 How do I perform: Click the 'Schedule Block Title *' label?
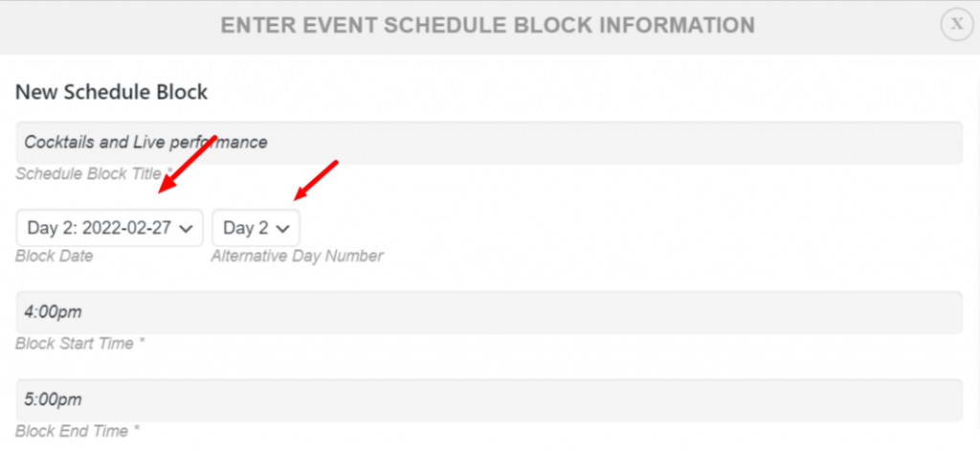click(x=94, y=173)
